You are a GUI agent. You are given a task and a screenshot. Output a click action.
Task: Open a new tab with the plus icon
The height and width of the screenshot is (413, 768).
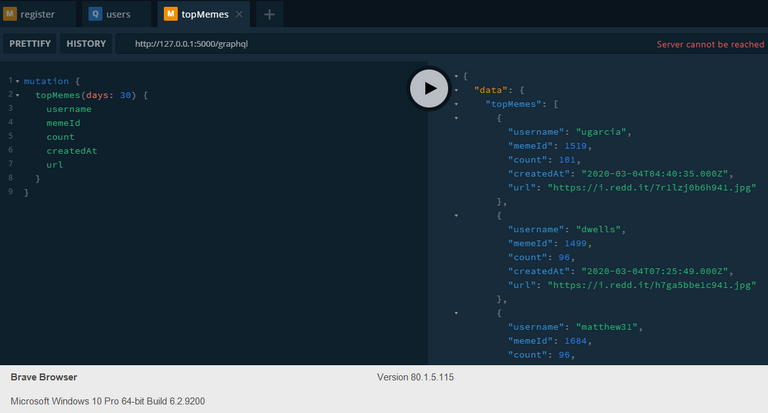tap(269, 14)
